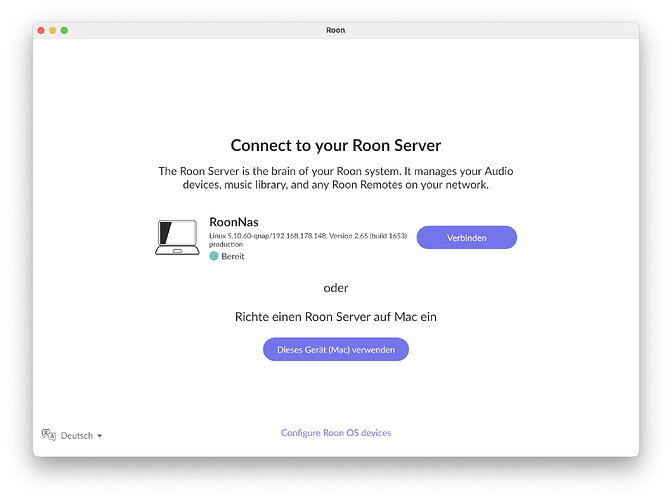Click the Bereit status text
Viewport: 671px width, 500px height.
pyautogui.click(x=233, y=256)
